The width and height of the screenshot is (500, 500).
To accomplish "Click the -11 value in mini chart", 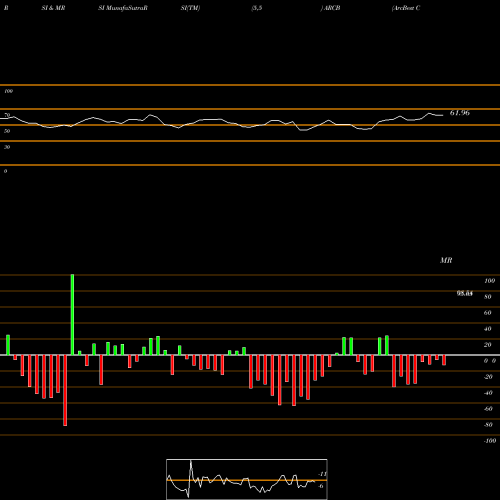I will point(322,474).
